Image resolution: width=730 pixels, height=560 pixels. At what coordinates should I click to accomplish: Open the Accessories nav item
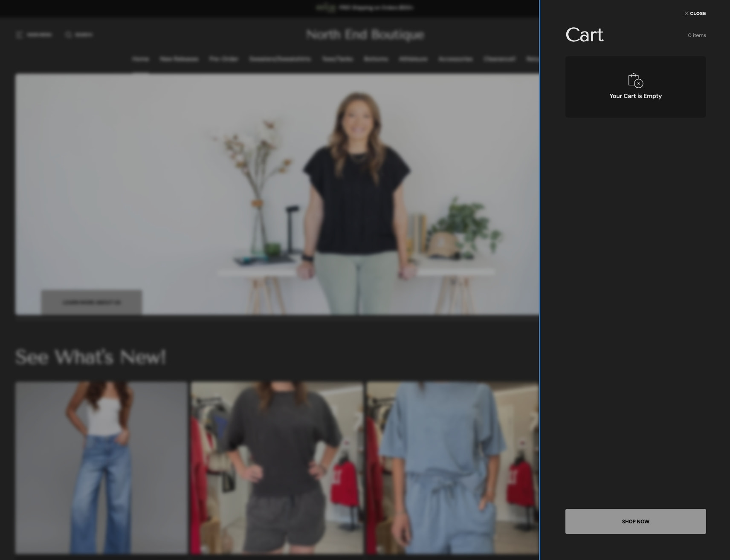coord(455,59)
